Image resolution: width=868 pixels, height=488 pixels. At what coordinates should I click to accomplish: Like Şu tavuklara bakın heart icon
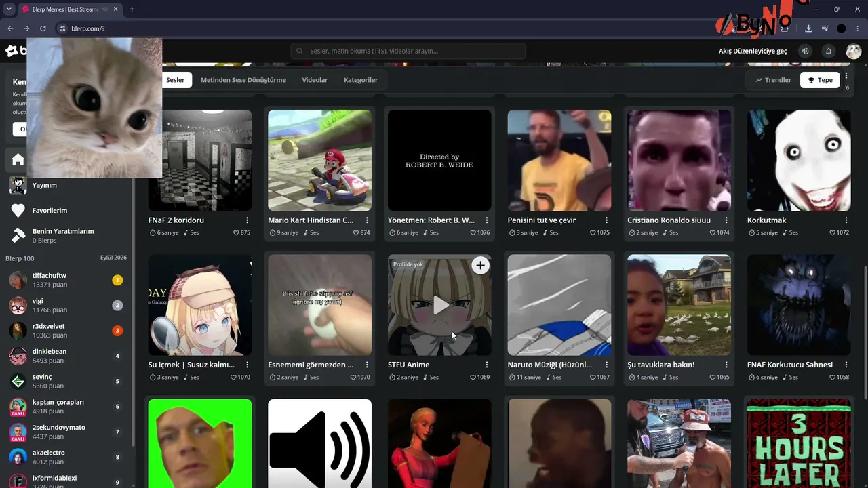pos(712,377)
